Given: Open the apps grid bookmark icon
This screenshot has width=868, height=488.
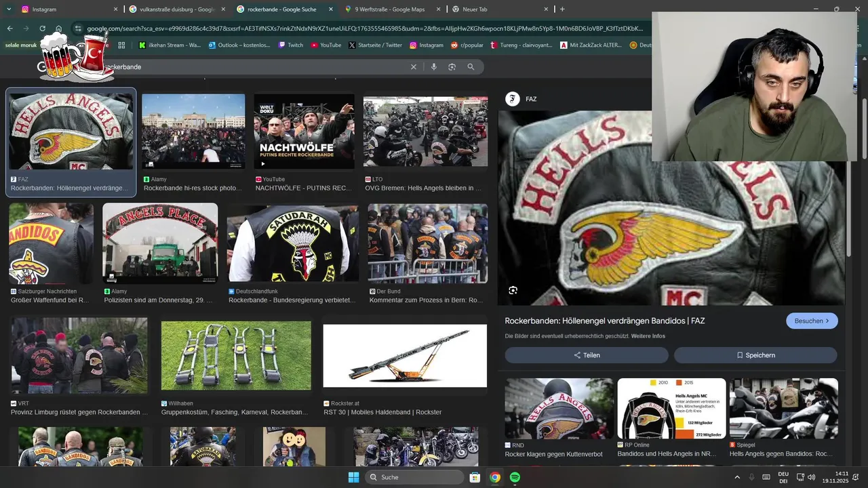Looking at the screenshot, I should [x=122, y=45].
